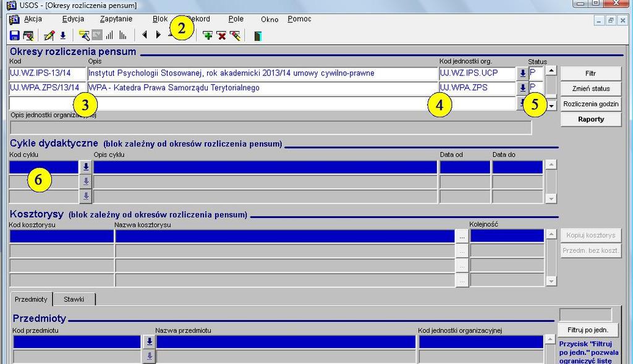
Task: Click first Kod kosztorysu field
Action: pyautogui.click(x=61, y=237)
